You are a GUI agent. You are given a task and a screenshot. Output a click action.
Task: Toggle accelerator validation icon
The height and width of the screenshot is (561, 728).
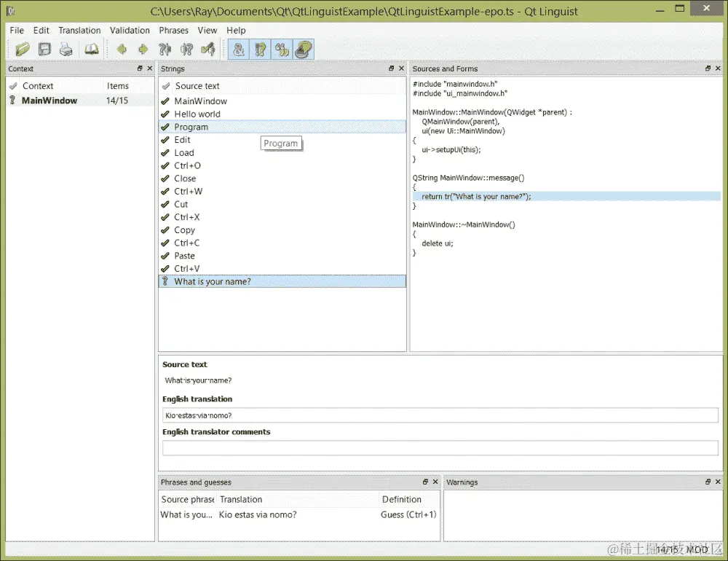(239, 50)
